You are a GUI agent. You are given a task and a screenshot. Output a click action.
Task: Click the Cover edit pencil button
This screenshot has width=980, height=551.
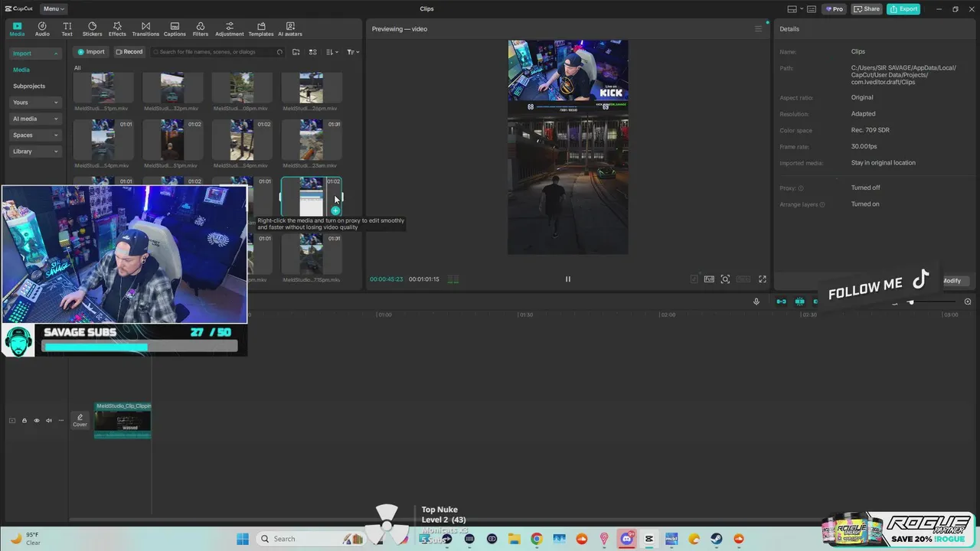coord(80,420)
